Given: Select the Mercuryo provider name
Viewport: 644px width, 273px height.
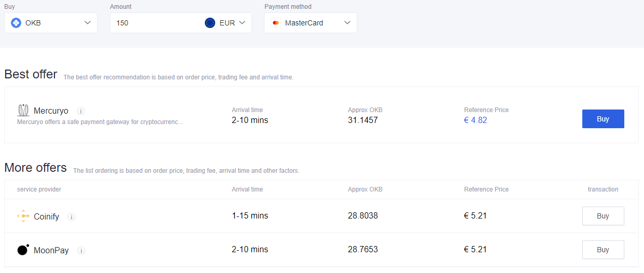Looking at the screenshot, I should pyautogui.click(x=51, y=111).
